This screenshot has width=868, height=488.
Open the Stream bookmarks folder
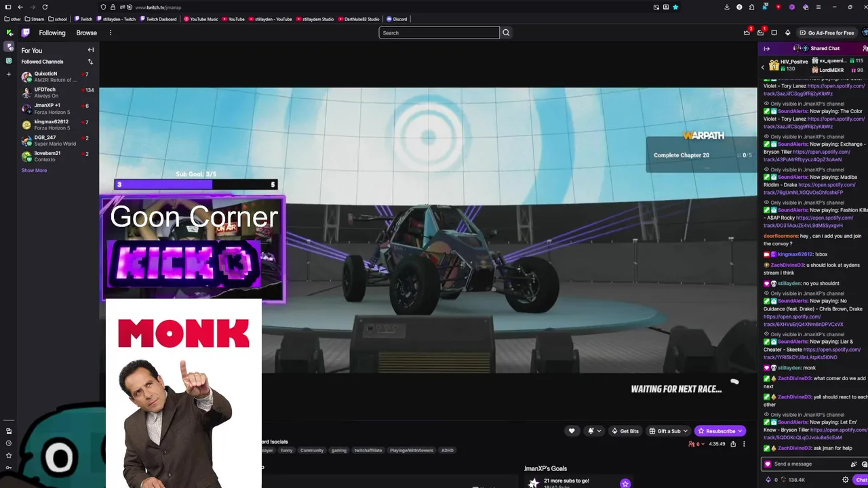[35, 19]
